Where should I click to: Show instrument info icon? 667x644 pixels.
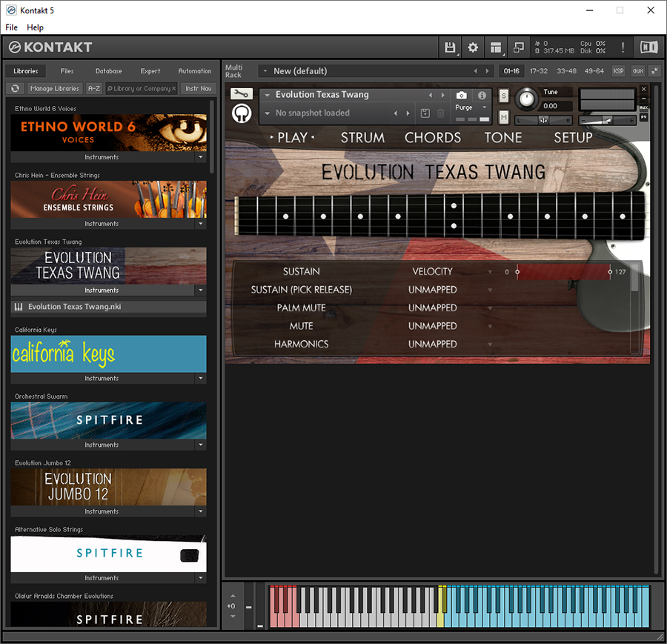pos(482,96)
